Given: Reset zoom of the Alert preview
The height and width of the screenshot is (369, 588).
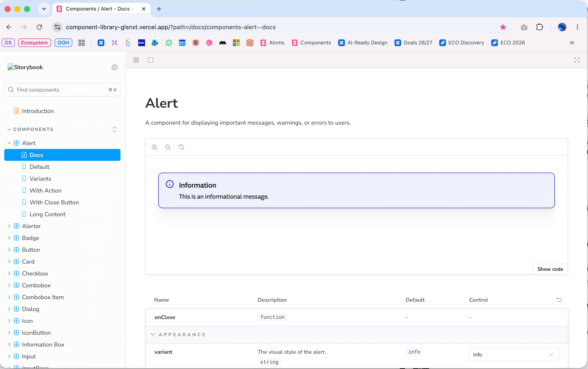Looking at the screenshot, I should point(181,147).
